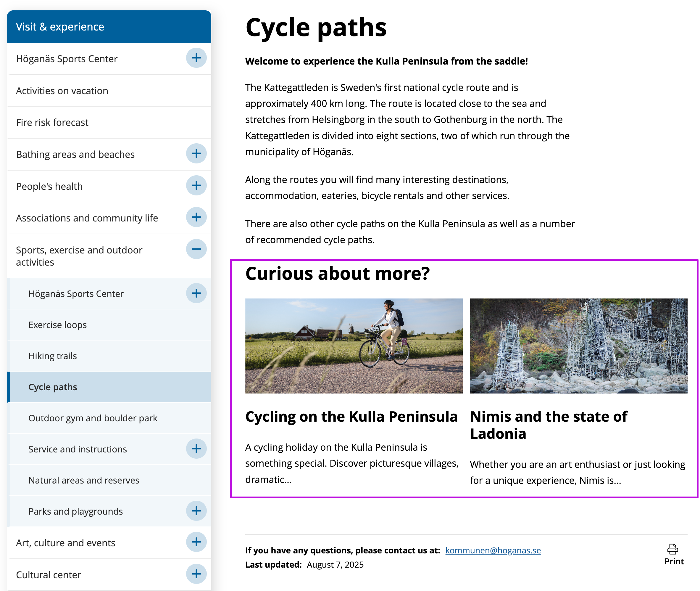Collapse Sports, exercise and outdoor activities
The height and width of the screenshot is (591, 700).
196,249
